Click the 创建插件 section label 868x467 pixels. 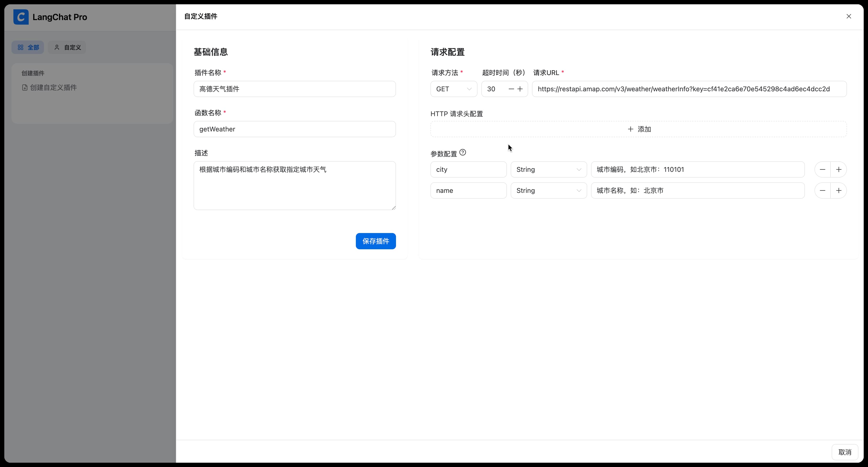click(33, 73)
